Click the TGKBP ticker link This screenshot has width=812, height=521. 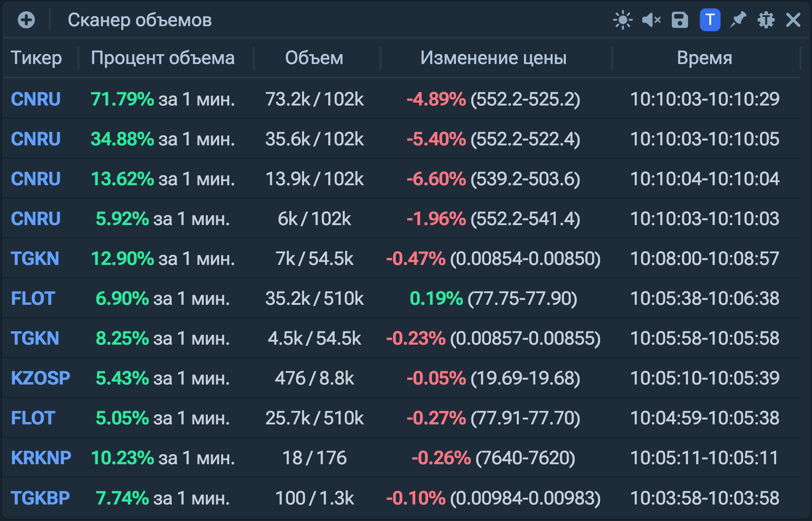40,498
